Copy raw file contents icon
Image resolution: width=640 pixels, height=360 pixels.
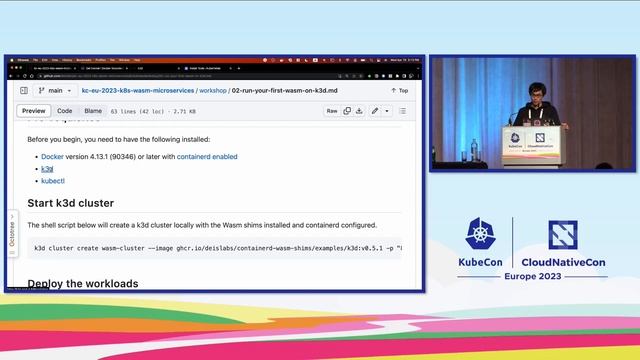[347, 111]
